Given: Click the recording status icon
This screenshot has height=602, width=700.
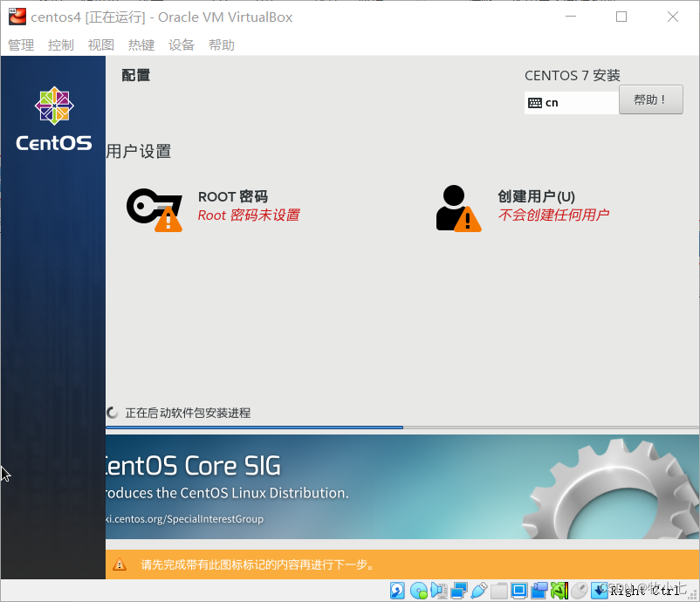Looking at the screenshot, I should (539, 591).
